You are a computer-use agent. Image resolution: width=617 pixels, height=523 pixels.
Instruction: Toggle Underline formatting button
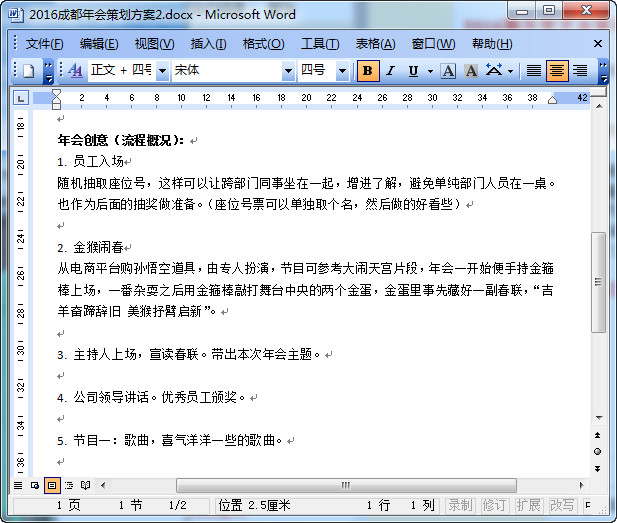[413, 71]
